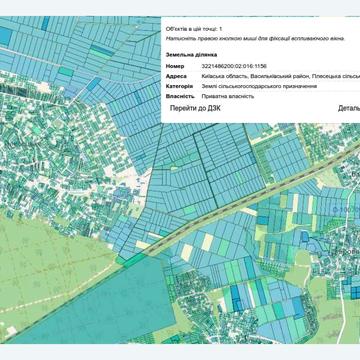Viewport: 360px width, 360px height.
Task: Click the "Власність" field label
Action: (x=180, y=96)
